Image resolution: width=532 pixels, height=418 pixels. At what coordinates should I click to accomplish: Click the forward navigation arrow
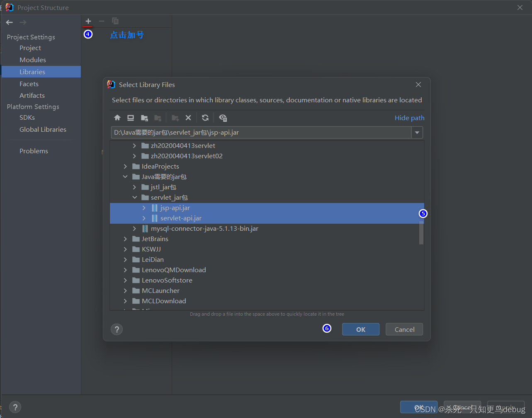click(x=23, y=22)
